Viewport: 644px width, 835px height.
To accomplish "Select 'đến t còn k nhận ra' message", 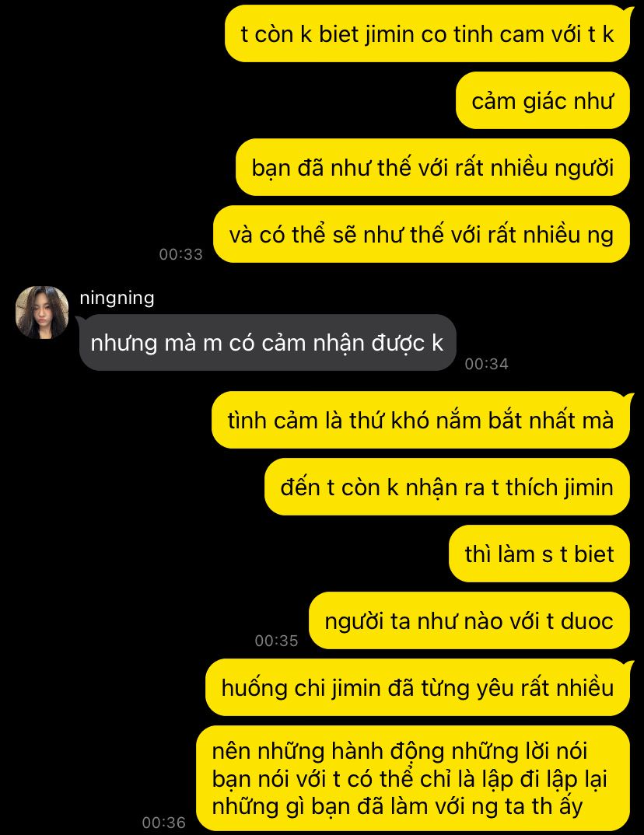I will tap(447, 487).
